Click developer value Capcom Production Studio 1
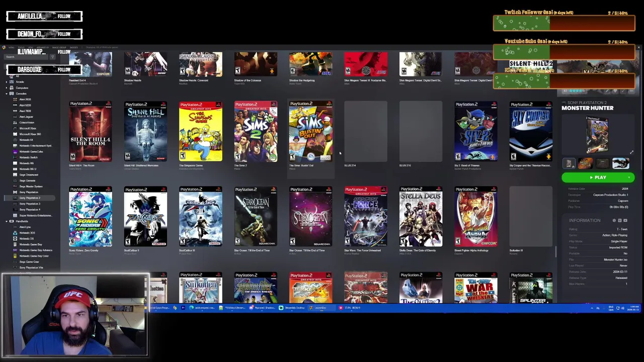Screen dimensions: 644x362 coord(610,195)
